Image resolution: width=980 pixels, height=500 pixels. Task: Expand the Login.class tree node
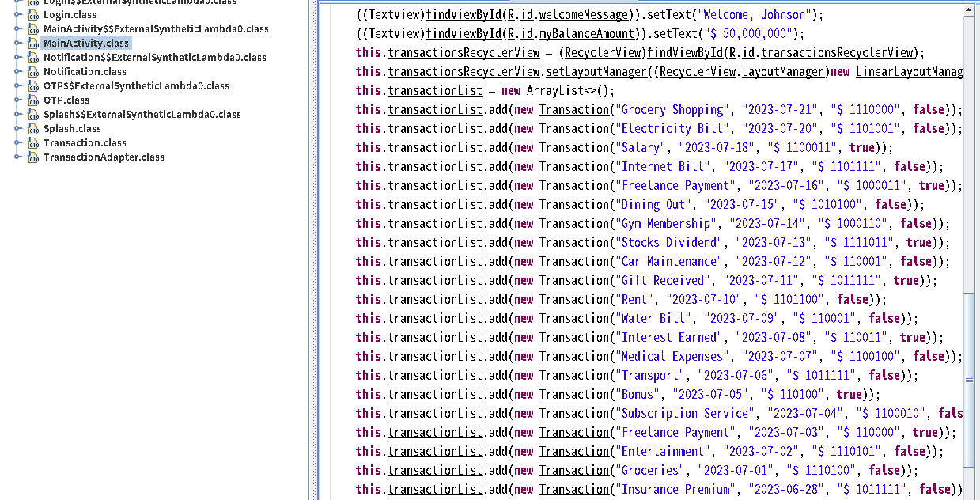[18, 15]
